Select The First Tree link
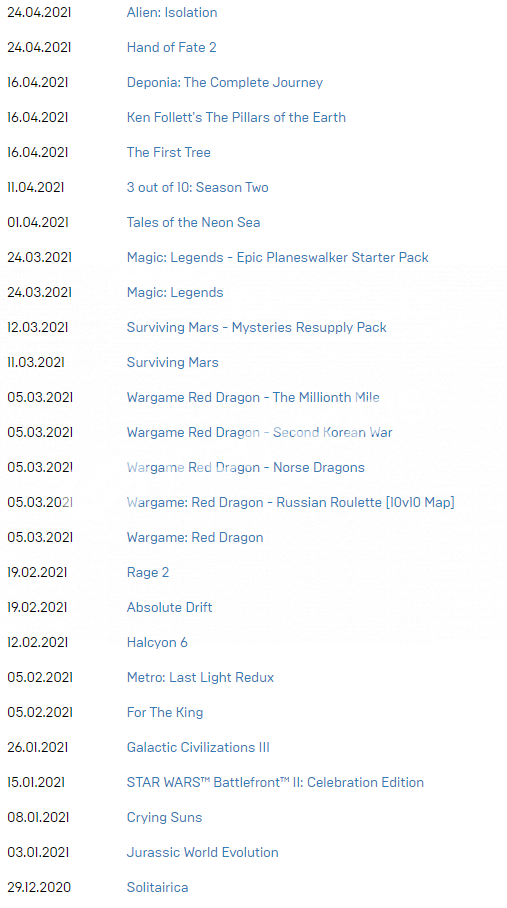507x908 pixels. 168,152
